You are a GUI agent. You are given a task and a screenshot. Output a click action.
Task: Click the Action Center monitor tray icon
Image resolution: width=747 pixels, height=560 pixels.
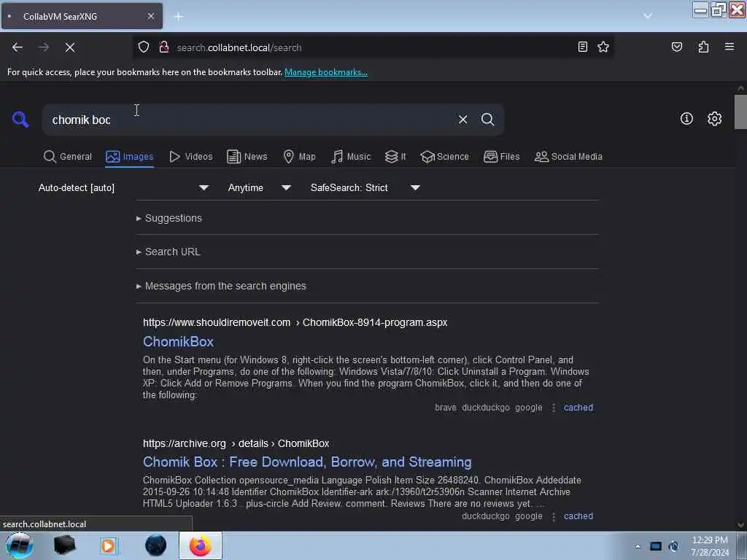[656, 546]
